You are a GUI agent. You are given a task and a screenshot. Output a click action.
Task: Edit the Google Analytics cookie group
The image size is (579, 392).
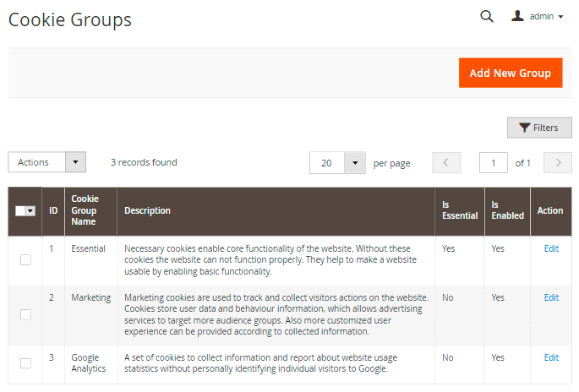tap(551, 357)
